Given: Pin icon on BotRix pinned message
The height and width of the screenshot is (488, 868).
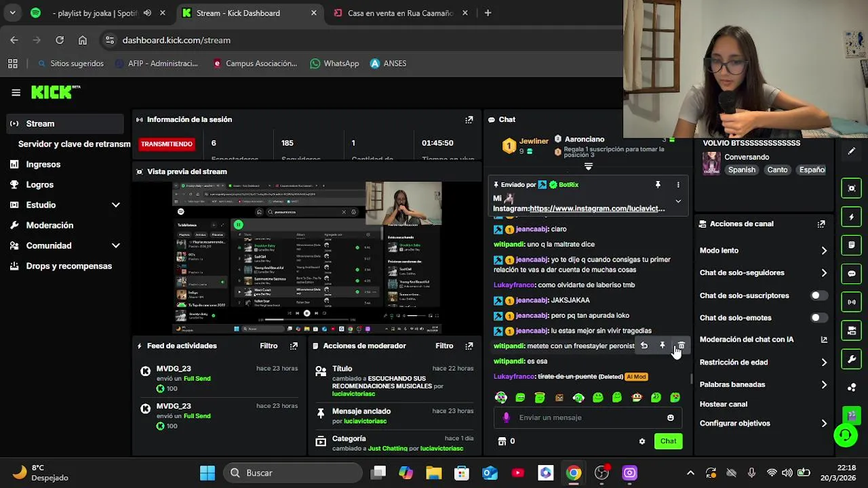Looking at the screenshot, I should (x=657, y=184).
